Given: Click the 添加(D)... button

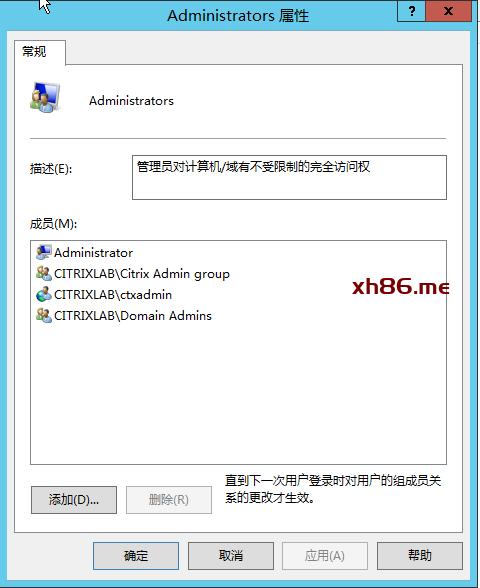Looking at the screenshot, I should click(x=74, y=500).
